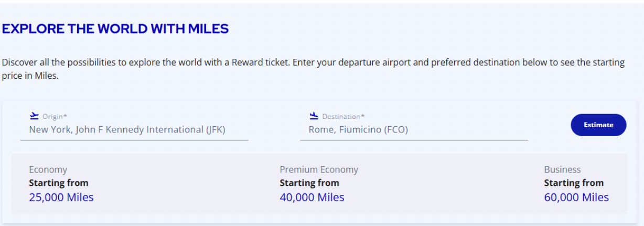Viewport: 644px width, 226px height.
Task: Click 'Starting from' under Premium Economy
Action: pos(309,183)
